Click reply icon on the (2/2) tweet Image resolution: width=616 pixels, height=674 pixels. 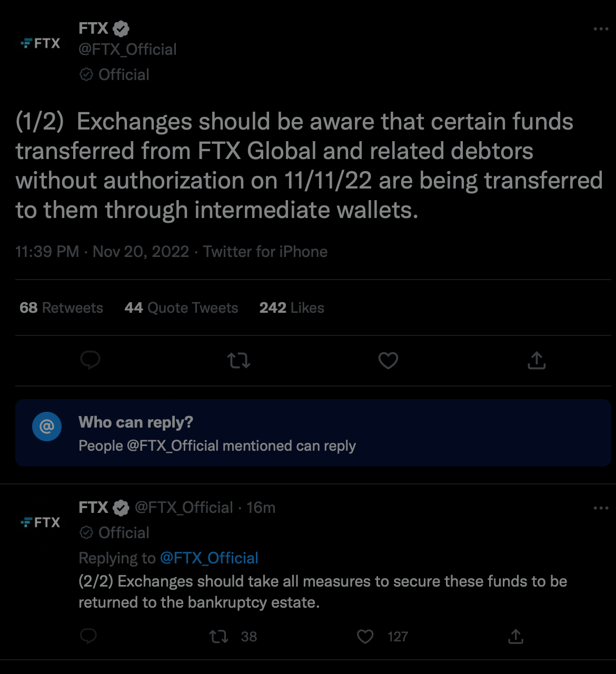(88, 637)
